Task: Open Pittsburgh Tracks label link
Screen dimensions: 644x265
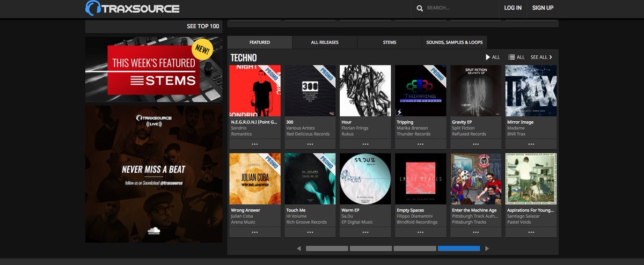Action: click(471, 222)
